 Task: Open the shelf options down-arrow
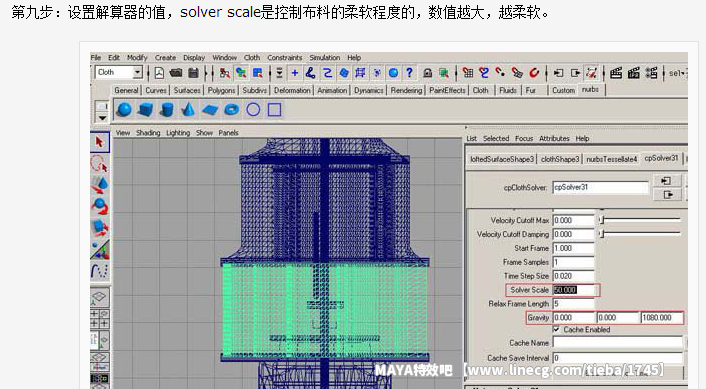pos(102,118)
